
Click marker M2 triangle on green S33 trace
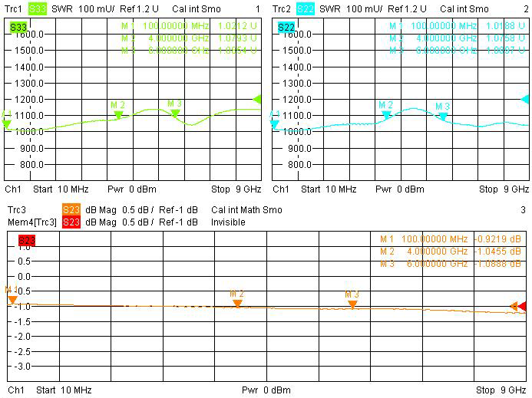click(x=118, y=114)
